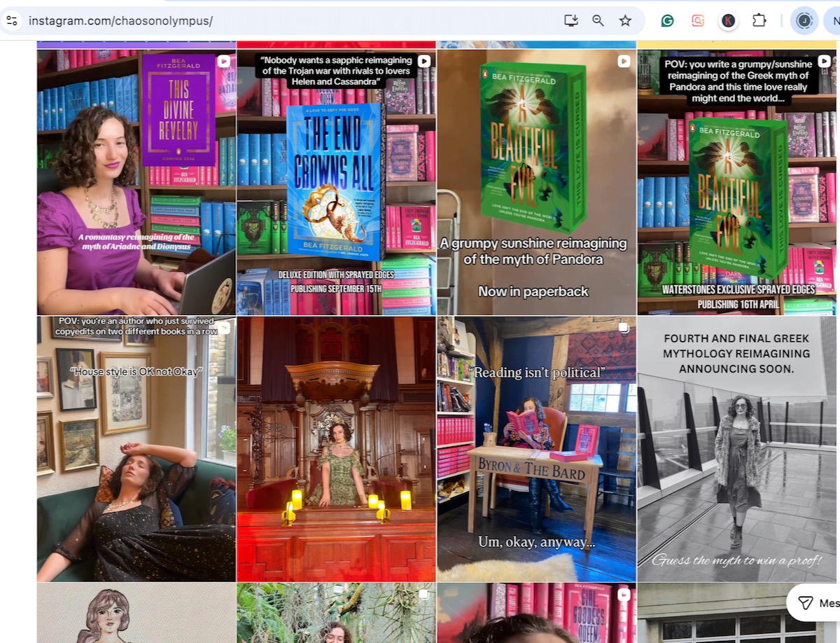Open the throne room with candles post
The height and width of the screenshot is (643, 840).
point(336,449)
